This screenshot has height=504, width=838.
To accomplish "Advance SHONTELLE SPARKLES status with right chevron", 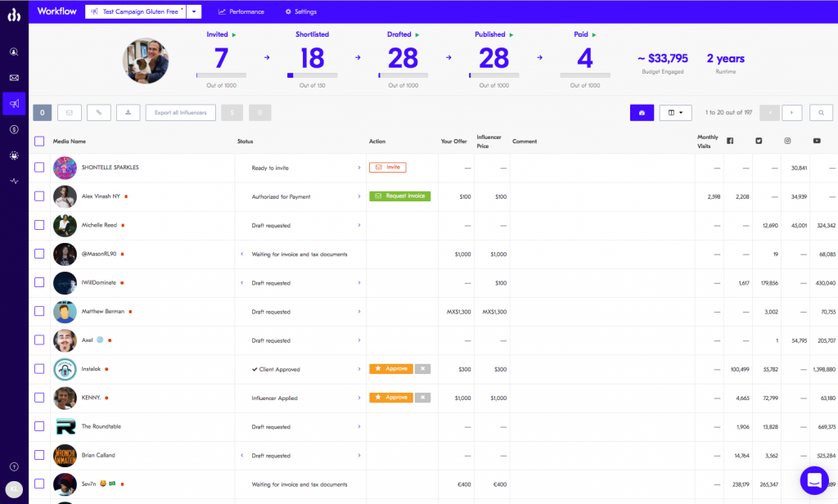I will (359, 167).
